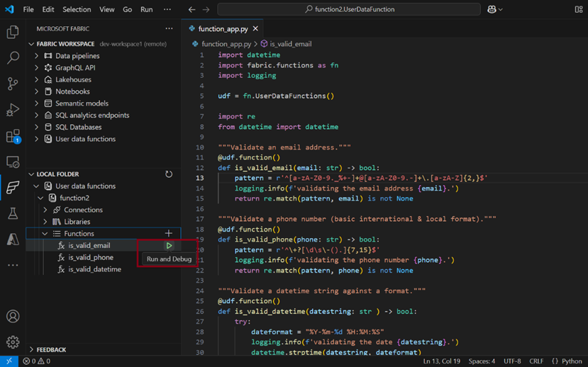
Task: Open the Edit menu
Action: [48, 9]
